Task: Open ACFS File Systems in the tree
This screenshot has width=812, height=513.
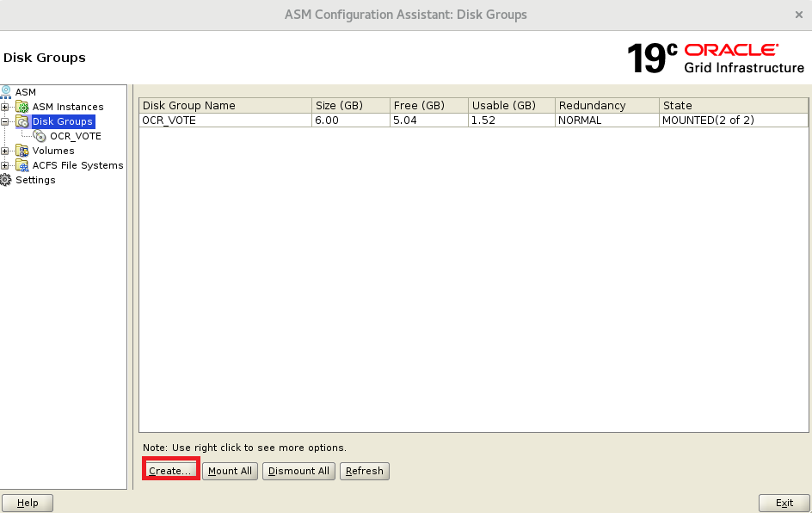Action: pos(77,165)
